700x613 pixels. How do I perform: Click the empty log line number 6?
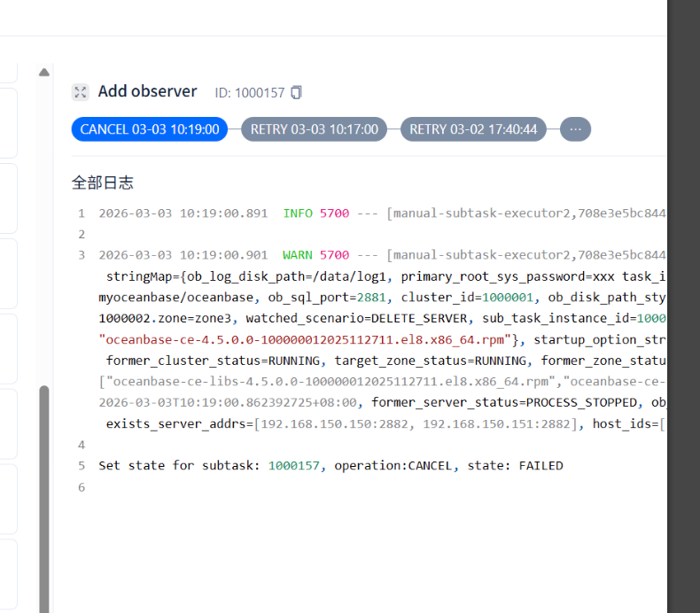pos(82,487)
